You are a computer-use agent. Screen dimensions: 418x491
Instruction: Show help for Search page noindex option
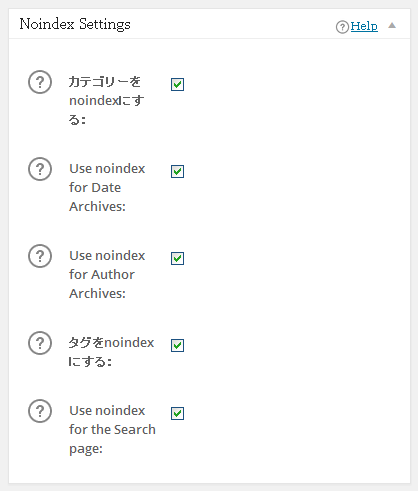[40, 411]
